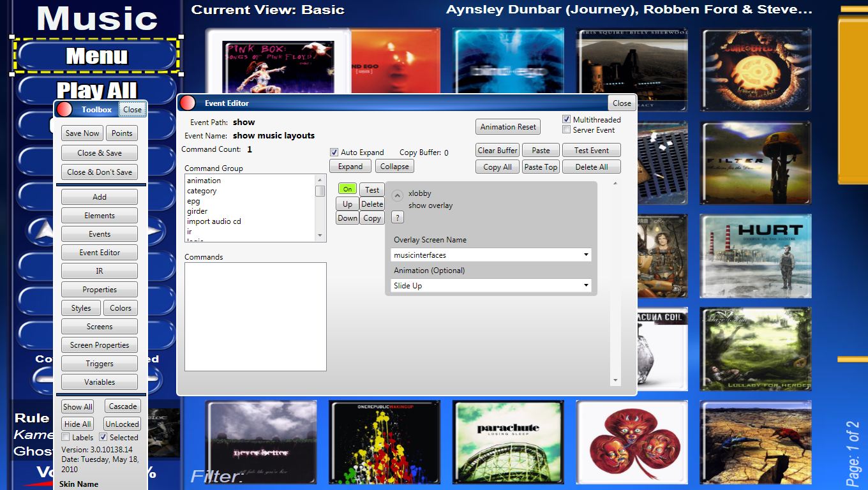
Task: Click the Command Group list scroll up arrow
Action: click(x=320, y=180)
